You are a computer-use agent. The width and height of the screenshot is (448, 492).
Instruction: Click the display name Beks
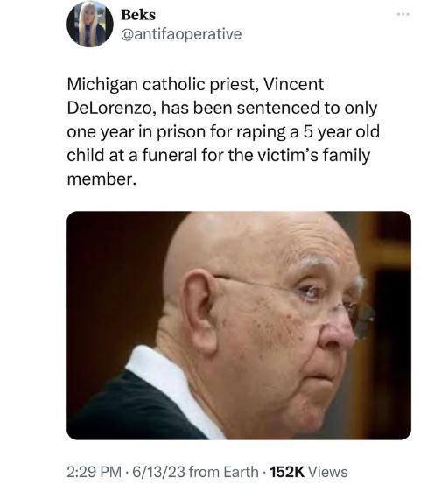click(x=138, y=15)
